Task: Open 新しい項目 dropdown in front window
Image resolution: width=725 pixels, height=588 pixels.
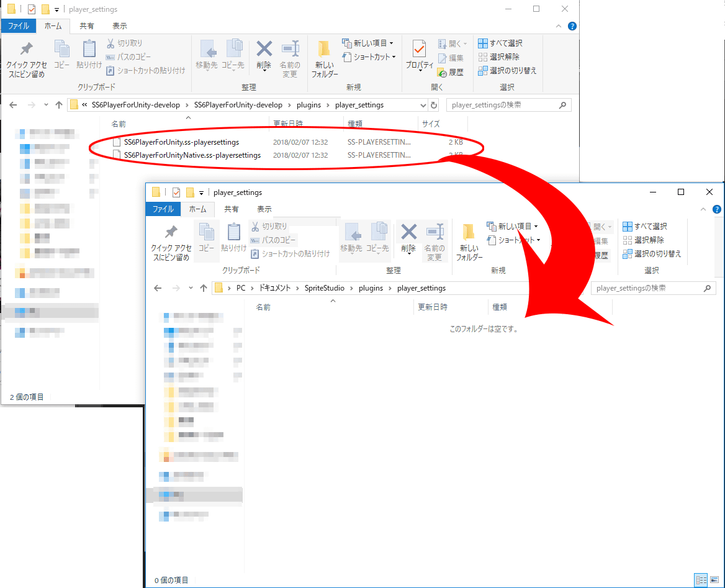Action: coord(513,226)
